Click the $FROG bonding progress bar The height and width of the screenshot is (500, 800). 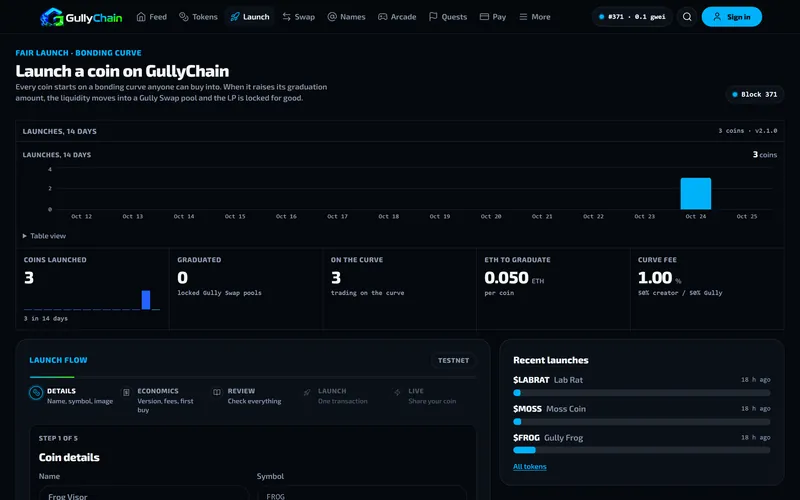(642, 450)
